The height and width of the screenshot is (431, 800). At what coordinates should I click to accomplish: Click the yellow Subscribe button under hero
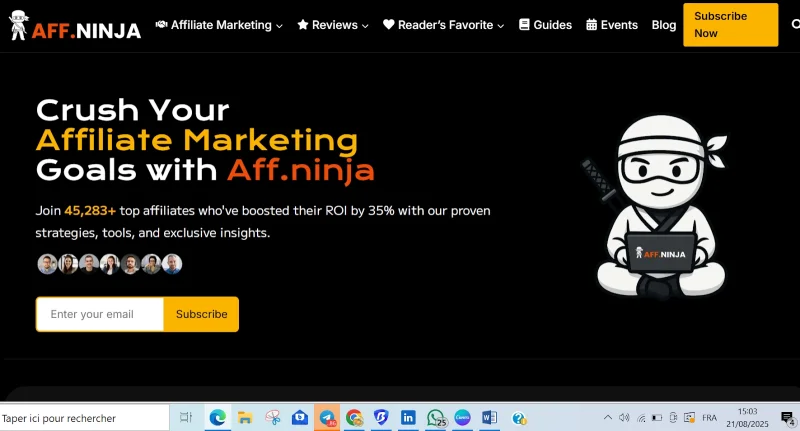(x=202, y=314)
